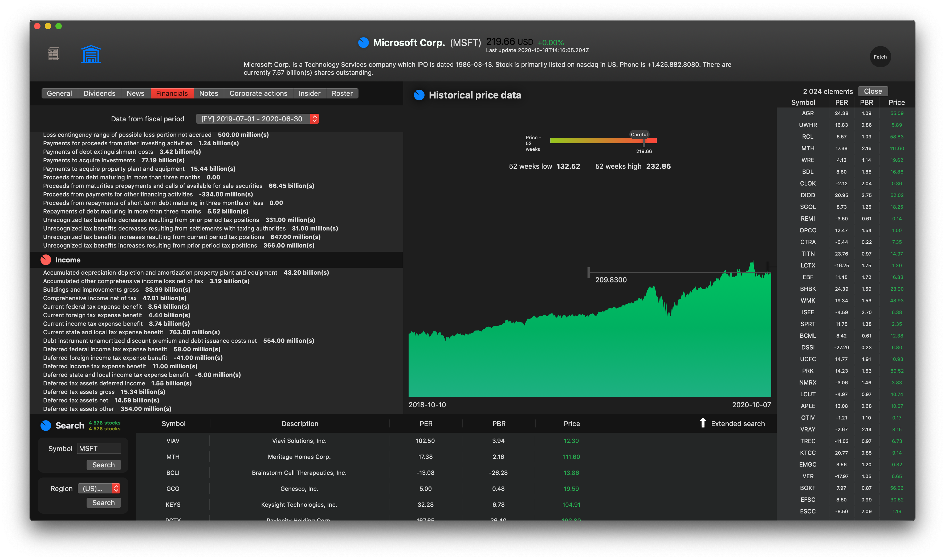Open the Region (US) dropdown
The height and width of the screenshot is (560, 945).
99,488
